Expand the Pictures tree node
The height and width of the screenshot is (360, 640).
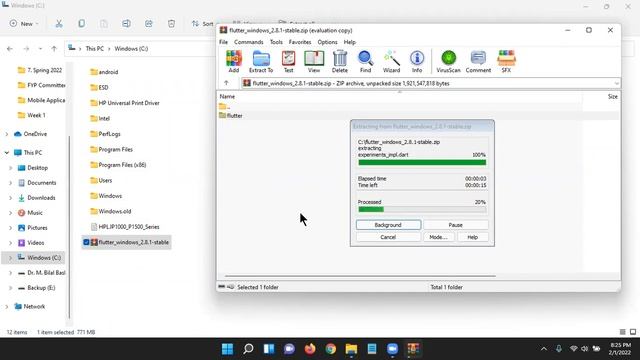pos(11,228)
